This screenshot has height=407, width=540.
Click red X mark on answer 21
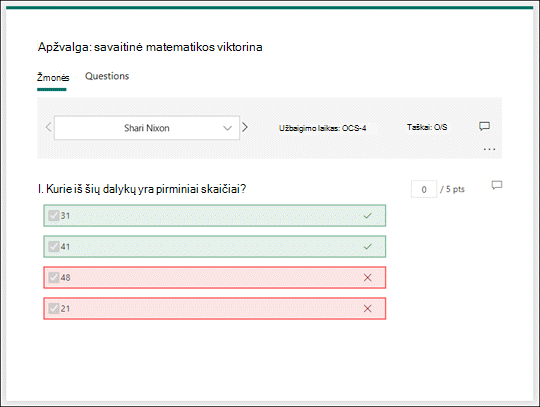coord(367,309)
